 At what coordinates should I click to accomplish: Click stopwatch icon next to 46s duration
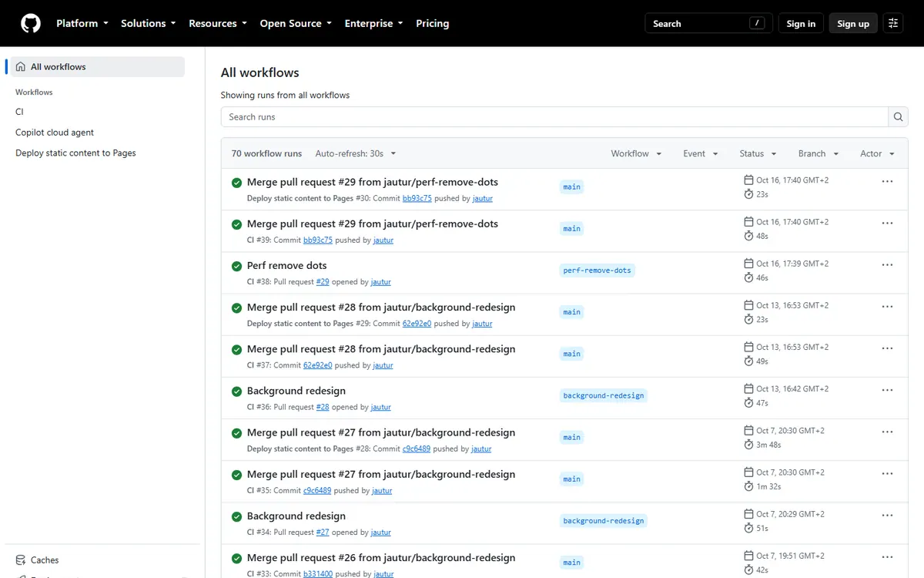tap(748, 277)
